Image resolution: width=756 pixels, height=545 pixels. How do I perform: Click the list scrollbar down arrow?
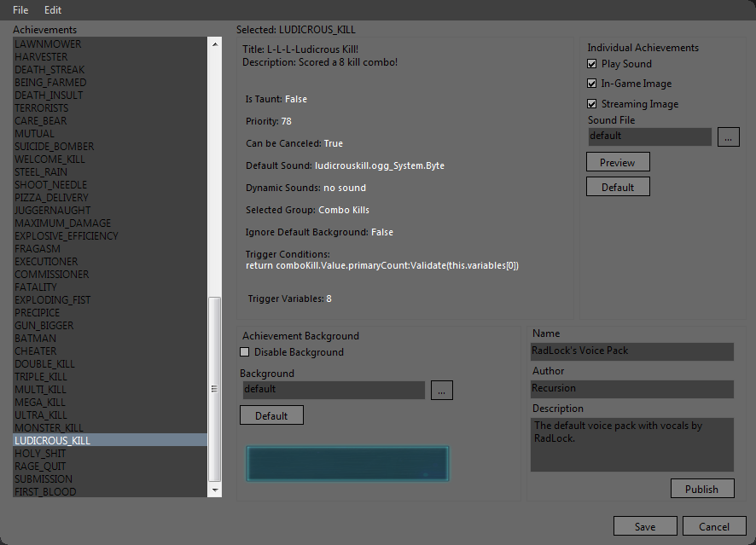(214, 490)
